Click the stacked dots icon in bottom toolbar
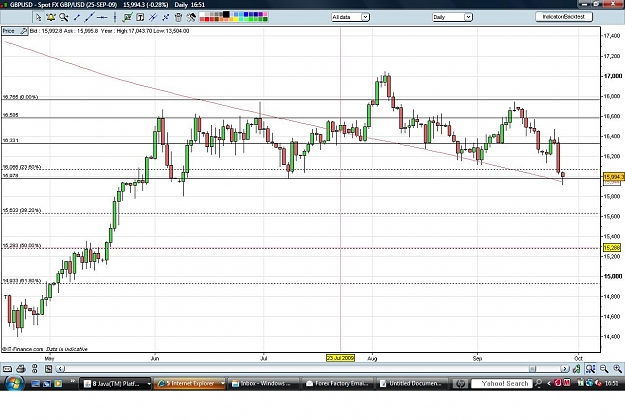The width and height of the screenshot is (625, 420). coord(35,369)
